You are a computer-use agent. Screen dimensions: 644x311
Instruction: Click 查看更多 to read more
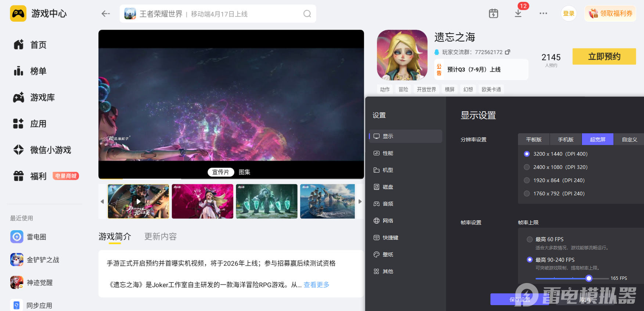pos(317,285)
